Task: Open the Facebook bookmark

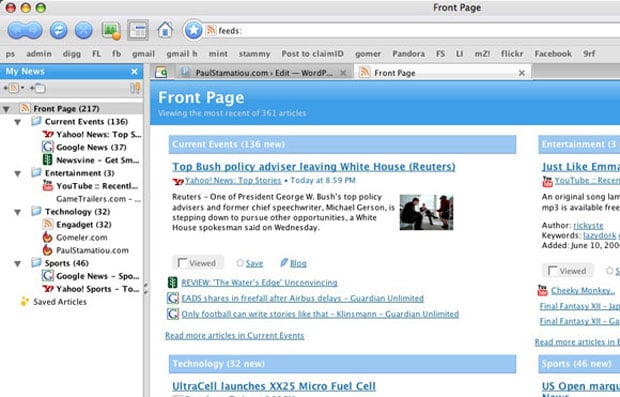Action: tap(553, 53)
